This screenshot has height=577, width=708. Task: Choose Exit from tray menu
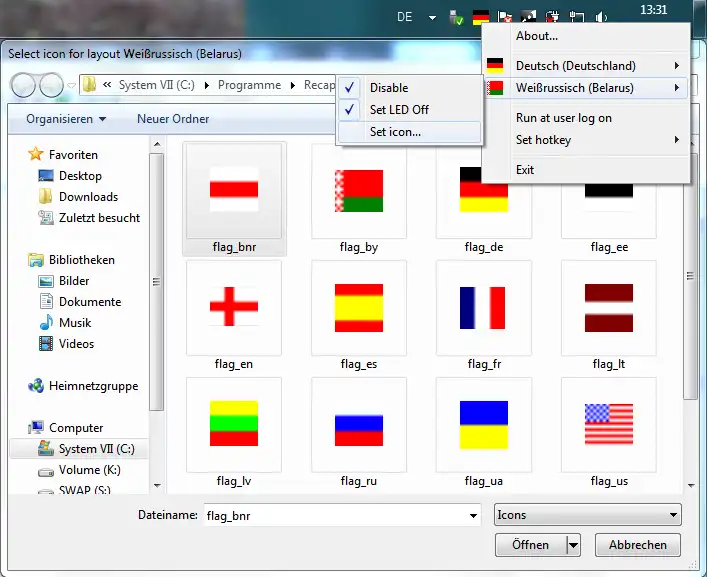point(586,170)
